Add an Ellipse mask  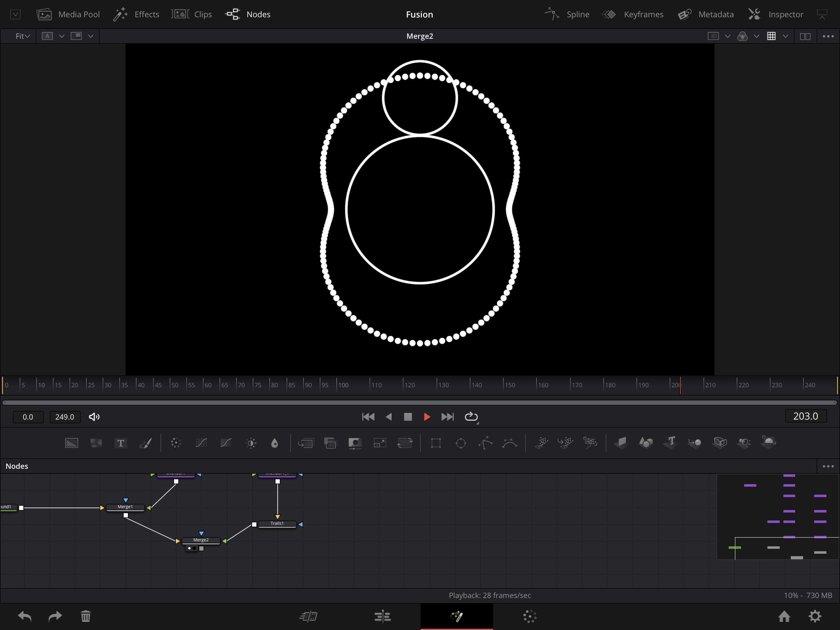tap(461, 443)
